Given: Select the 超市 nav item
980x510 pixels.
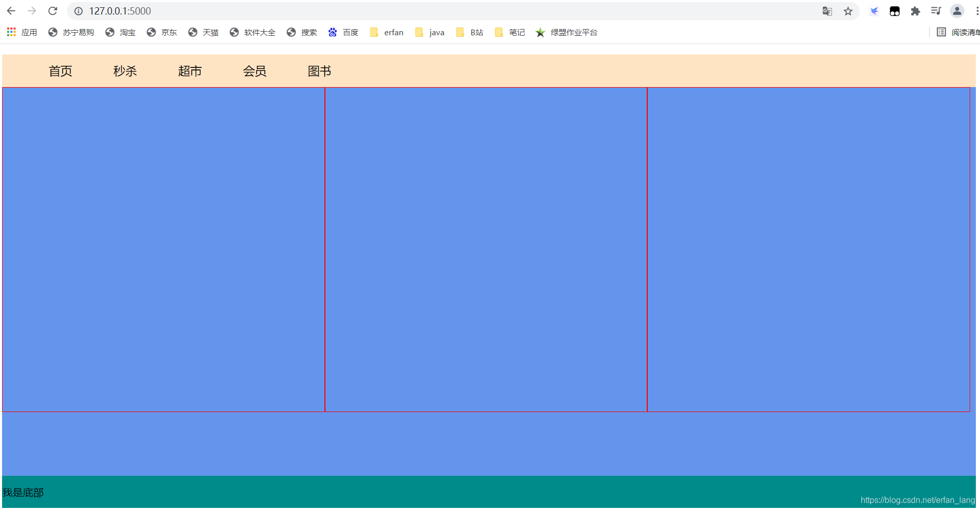Looking at the screenshot, I should click(x=190, y=71).
